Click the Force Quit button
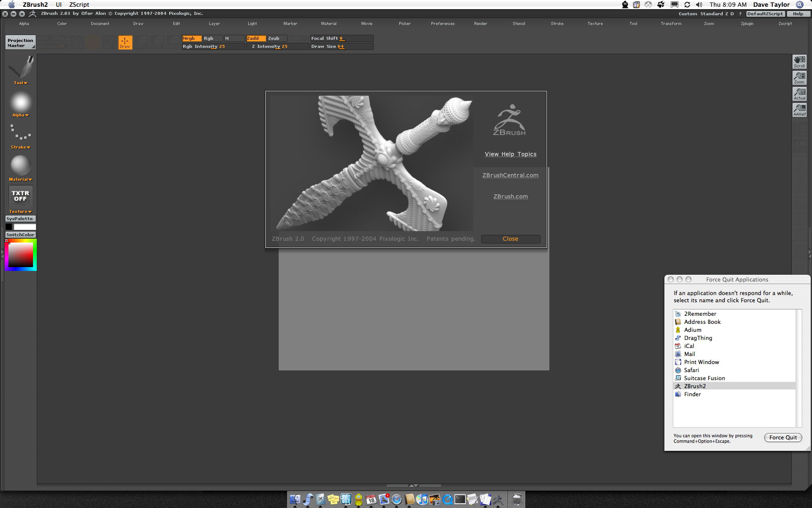The height and width of the screenshot is (508, 812). [783, 438]
